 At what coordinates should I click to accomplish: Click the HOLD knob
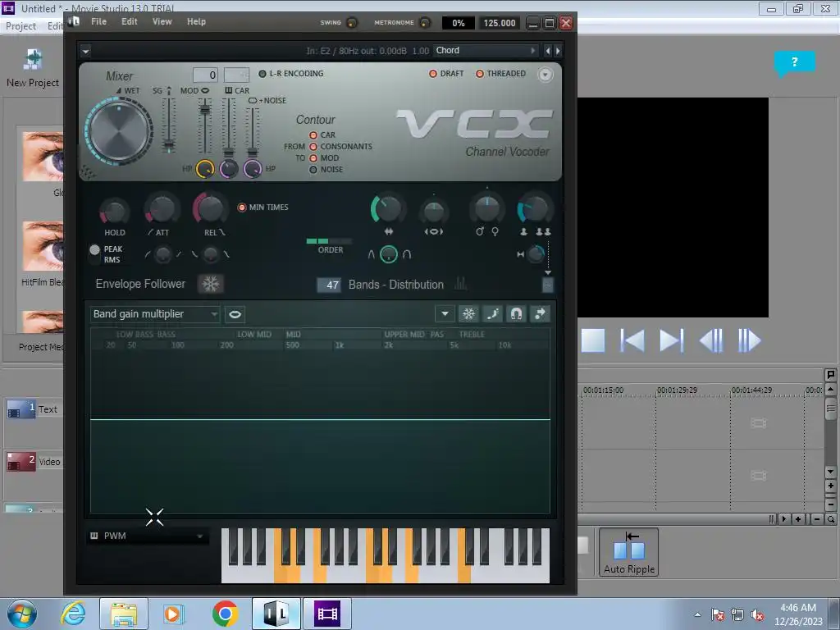[x=114, y=212]
